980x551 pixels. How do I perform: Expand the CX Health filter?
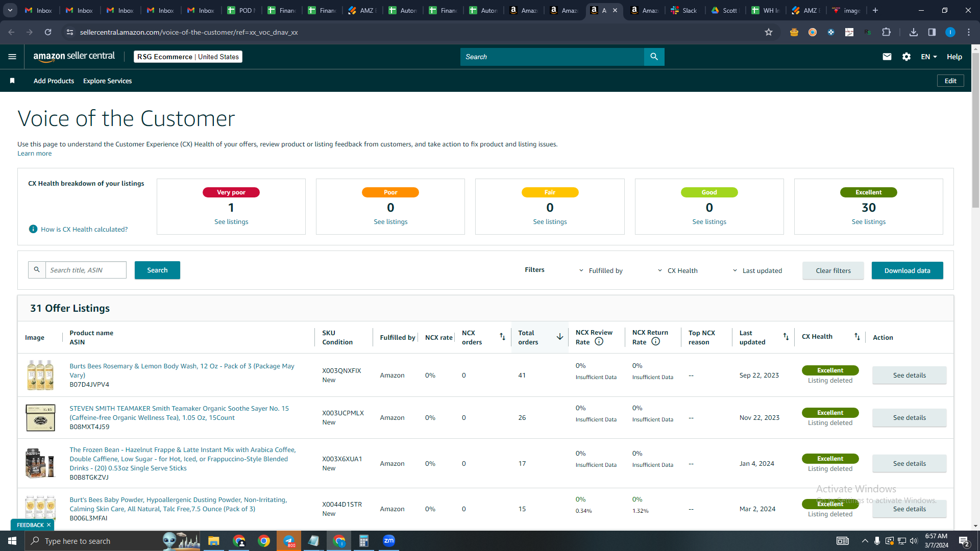point(677,270)
